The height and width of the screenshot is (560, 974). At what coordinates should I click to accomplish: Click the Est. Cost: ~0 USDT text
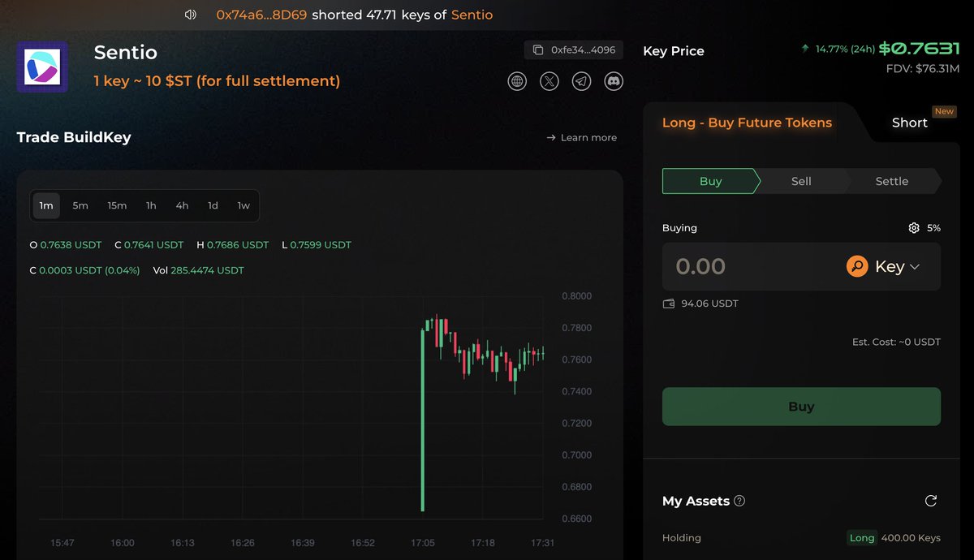tap(896, 342)
